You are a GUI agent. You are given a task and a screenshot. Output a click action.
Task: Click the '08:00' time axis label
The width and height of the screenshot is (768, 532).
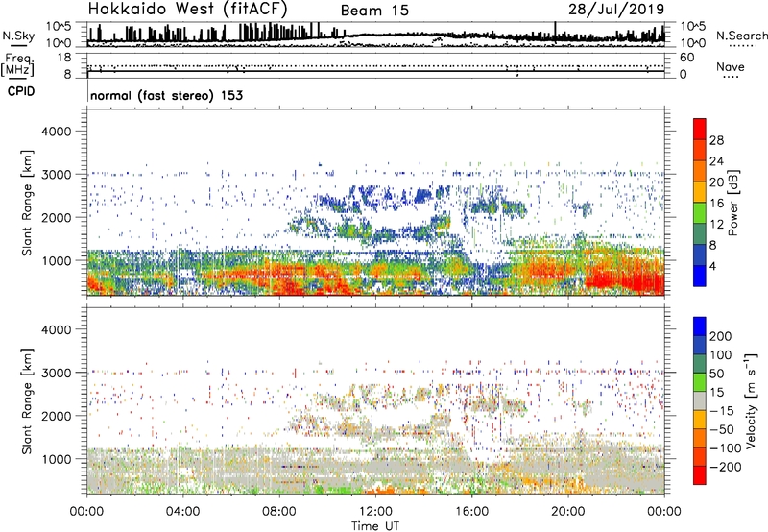coord(279,512)
